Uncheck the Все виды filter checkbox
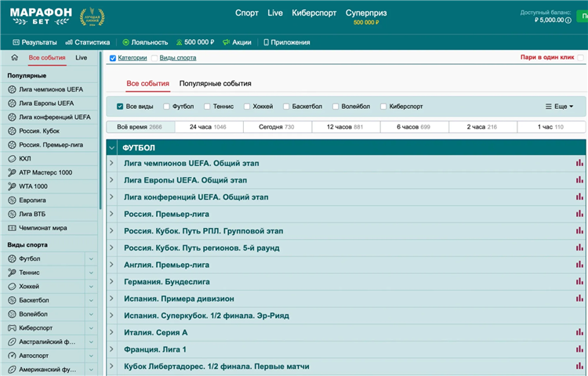 [120, 107]
